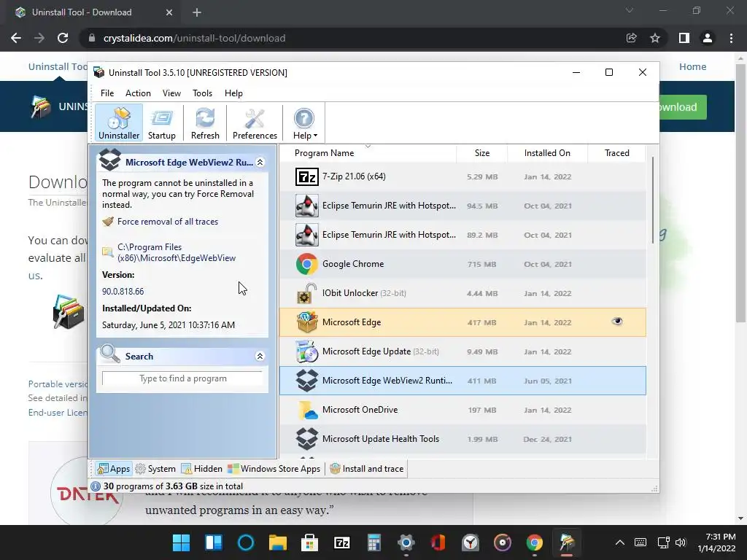Select the Microsoft Update Health Tools icon
Image resolution: width=747 pixels, height=560 pixels.
pyautogui.click(x=307, y=438)
